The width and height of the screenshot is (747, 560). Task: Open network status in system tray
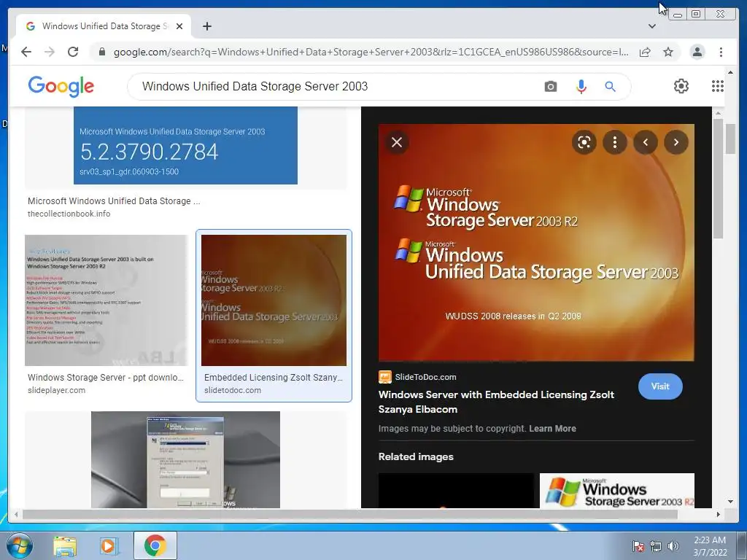click(x=656, y=546)
